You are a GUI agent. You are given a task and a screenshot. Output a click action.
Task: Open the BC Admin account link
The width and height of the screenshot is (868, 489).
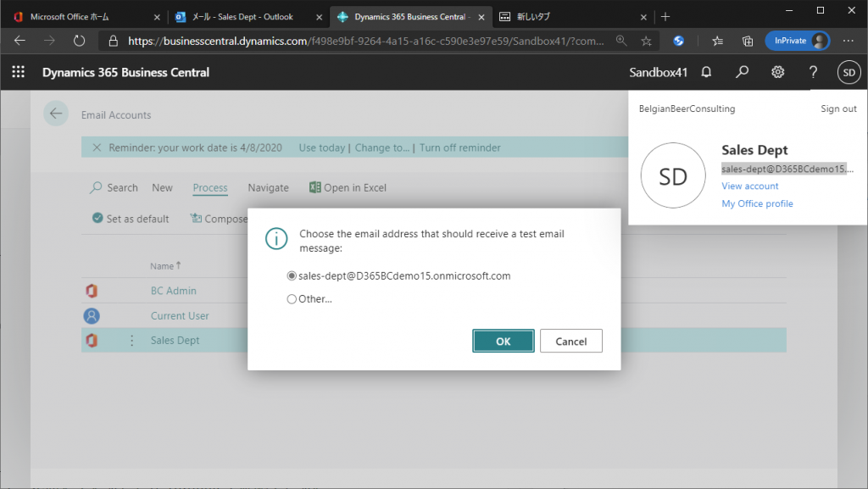click(173, 291)
